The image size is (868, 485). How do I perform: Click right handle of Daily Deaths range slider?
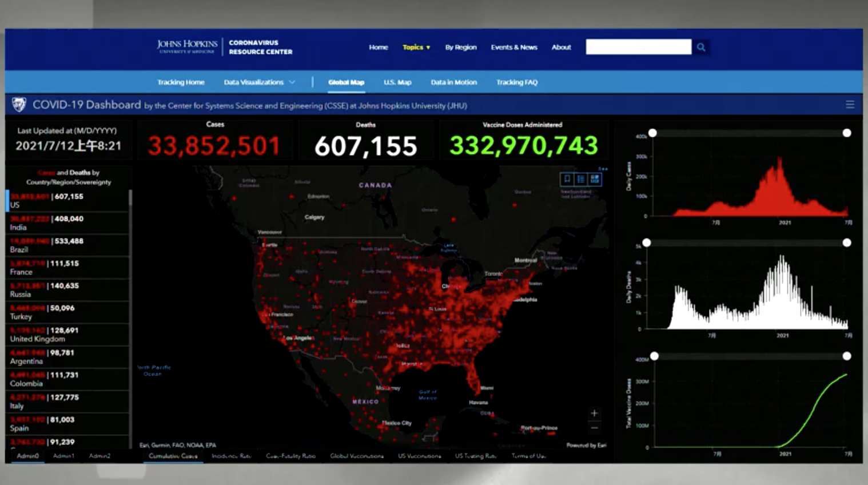click(x=847, y=242)
